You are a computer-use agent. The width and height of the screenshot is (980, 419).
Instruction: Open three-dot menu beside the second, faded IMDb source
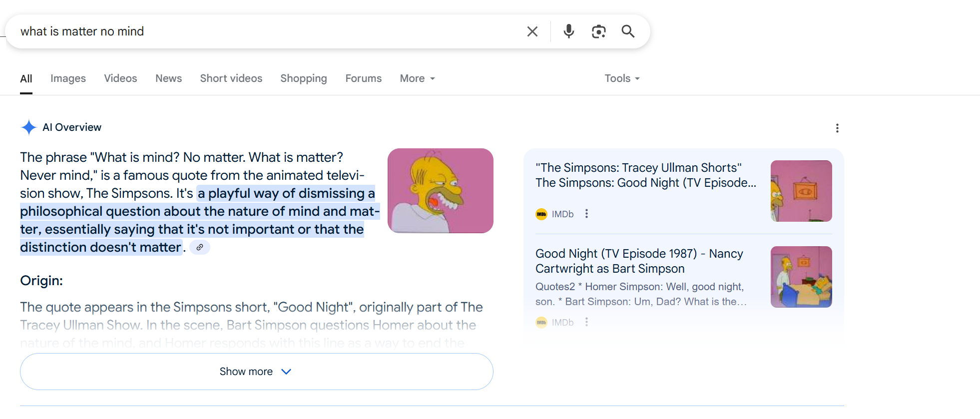[x=586, y=322]
